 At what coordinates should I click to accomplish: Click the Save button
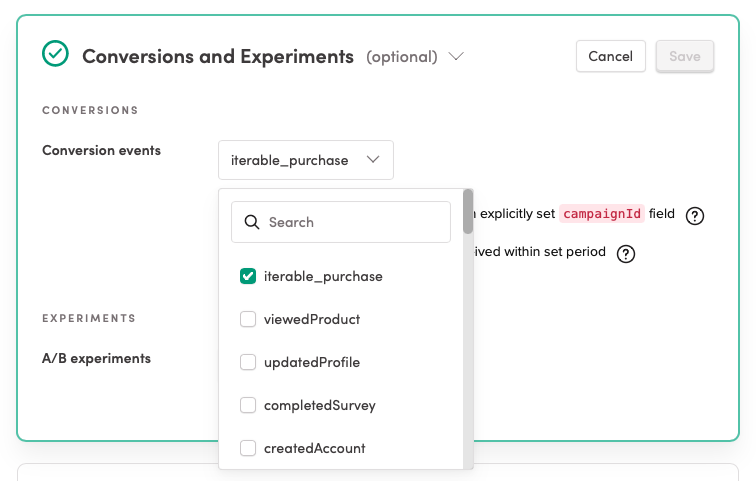pyautogui.click(x=685, y=56)
